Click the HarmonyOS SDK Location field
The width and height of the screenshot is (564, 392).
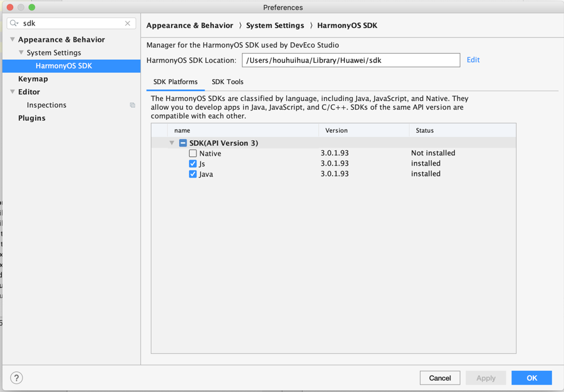coord(351,60)
